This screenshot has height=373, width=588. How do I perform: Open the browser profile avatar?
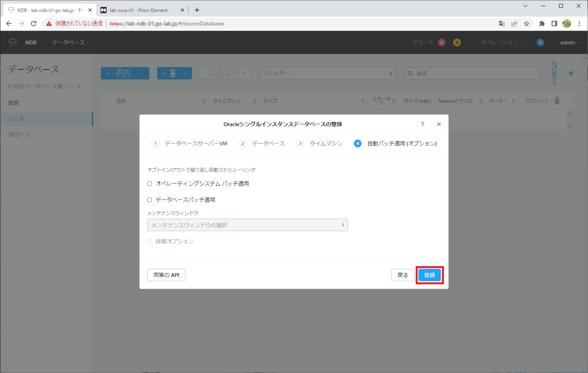pyautogui.click(x=567, y=23)
